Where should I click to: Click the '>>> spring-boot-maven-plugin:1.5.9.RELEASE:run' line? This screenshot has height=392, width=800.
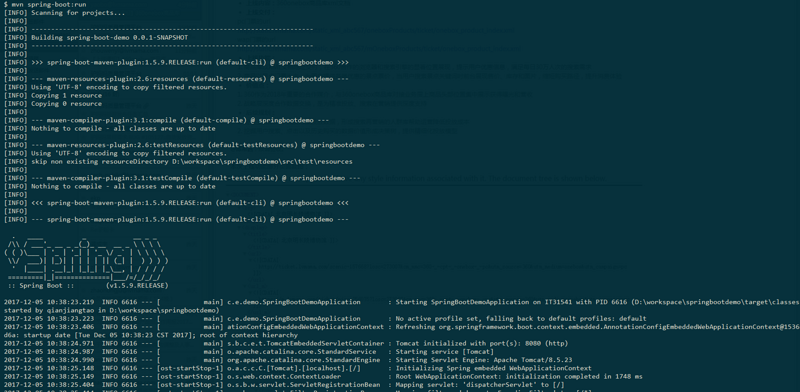click(x=176, y=62)
